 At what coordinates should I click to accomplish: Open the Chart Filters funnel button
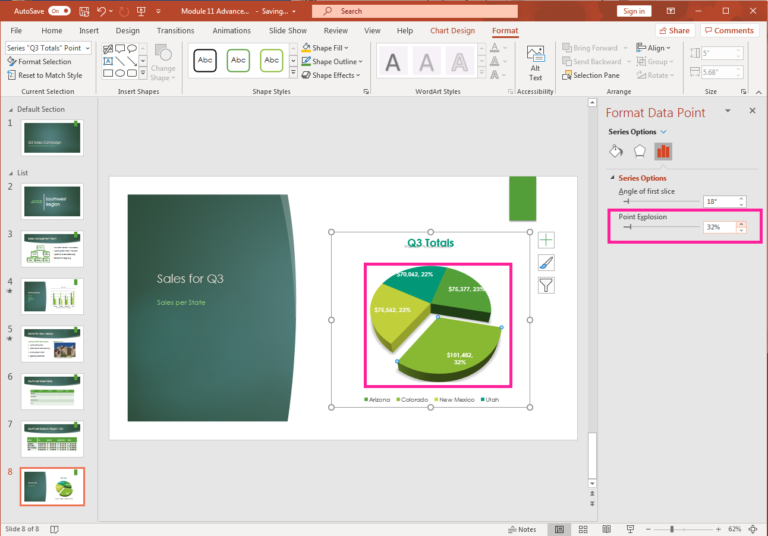pyautogui.click(x=546, y=286)
